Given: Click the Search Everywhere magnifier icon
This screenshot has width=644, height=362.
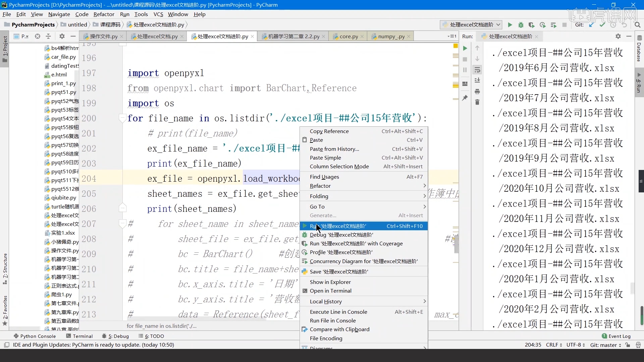Looking at the screenshot, I should [637, 25].
